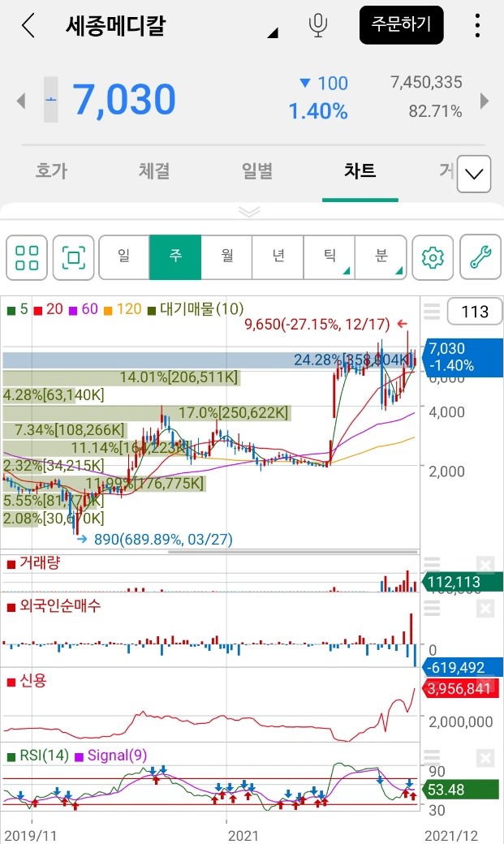504x844 pixels.
Task: Tap the 외국인순매수 panel hamburger handle
Action: [432, 608]
